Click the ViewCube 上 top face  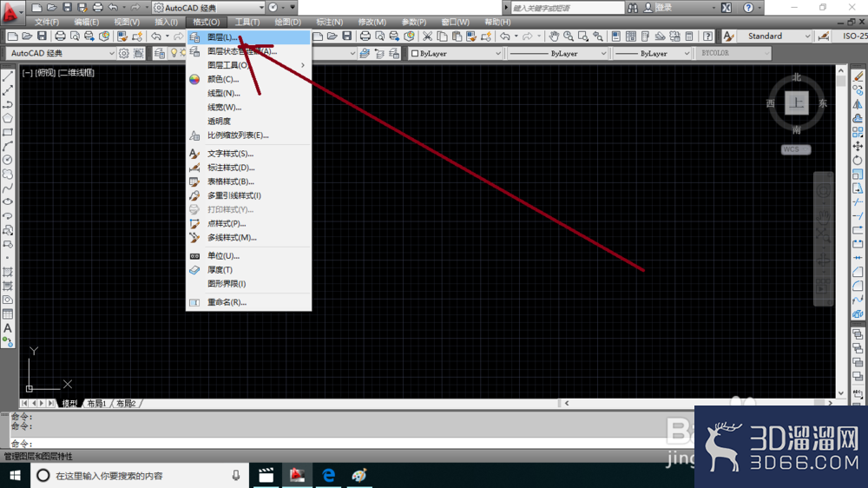pyautogui.click(x=796, y=103)
